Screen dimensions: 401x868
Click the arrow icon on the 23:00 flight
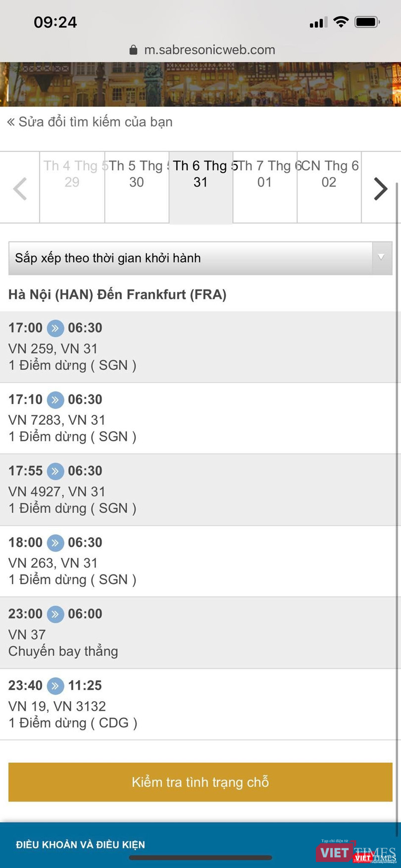(x=55, y=614)
